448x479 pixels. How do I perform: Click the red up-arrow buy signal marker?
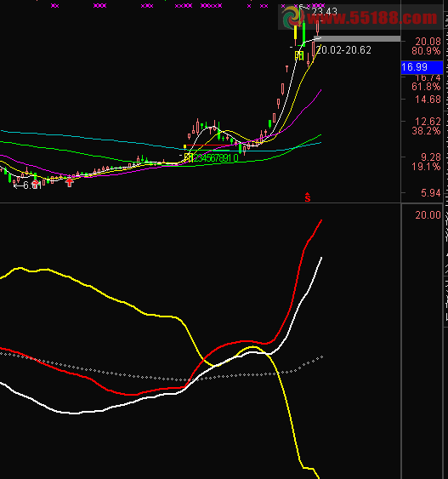pos(70,183)
